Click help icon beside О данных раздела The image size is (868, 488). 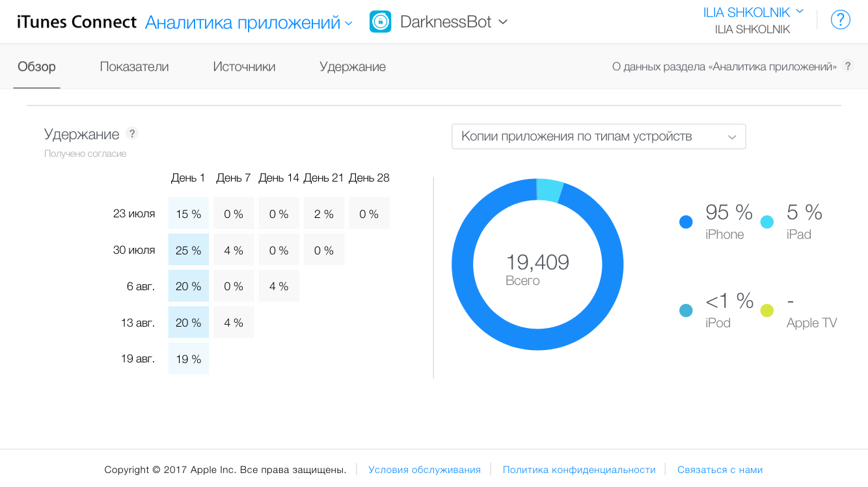tap(847, 66)
